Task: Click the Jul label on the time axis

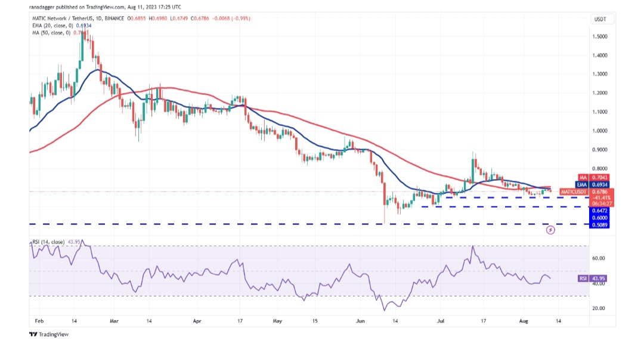Action: click(440, 320)
